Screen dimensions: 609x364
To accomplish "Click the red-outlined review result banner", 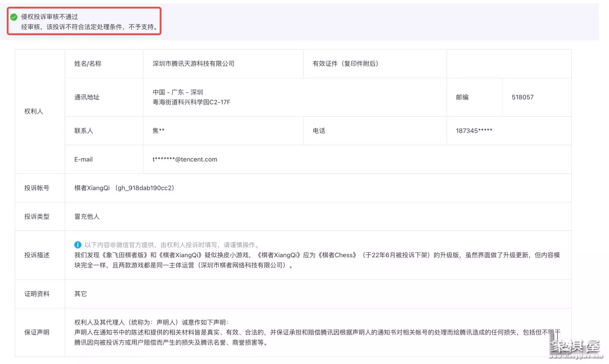I will click(83, 20).
